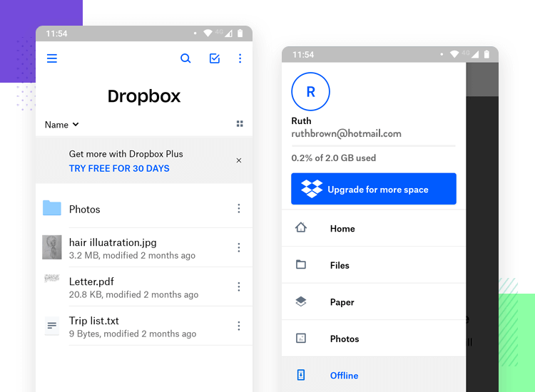
Task: Switch to grid view icon
Action: pos(240,124)
